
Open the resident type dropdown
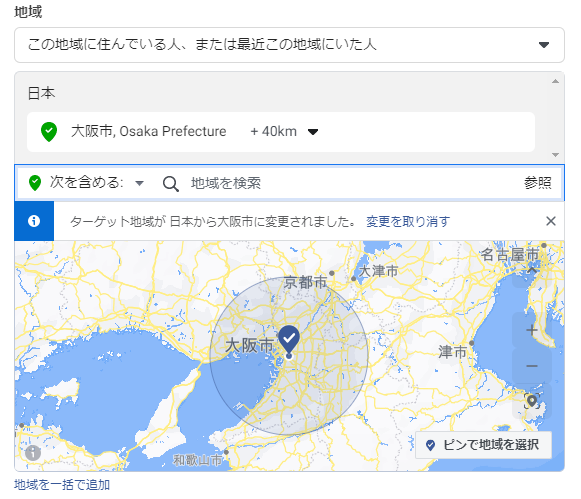point(289,45)
